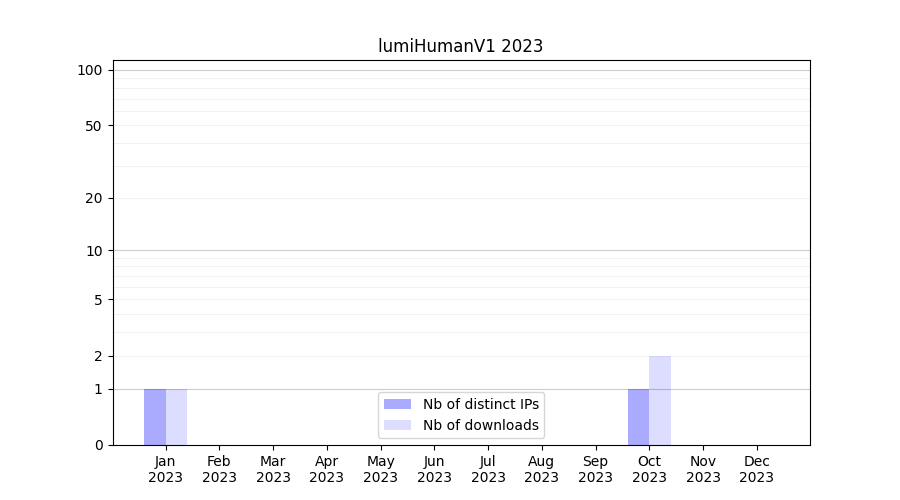This screenshot has width=900, height=500.
Task: Click the light lavender legend swatch for downloads
Action: point(397,425)
